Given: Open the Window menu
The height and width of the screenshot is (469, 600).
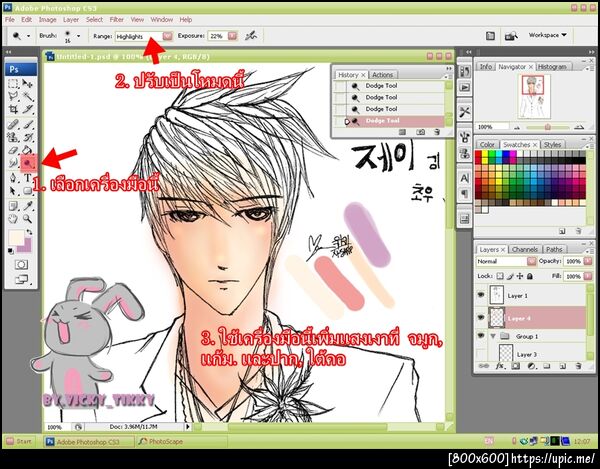Looking at the screenshot, I should click(x=161, y=20).
